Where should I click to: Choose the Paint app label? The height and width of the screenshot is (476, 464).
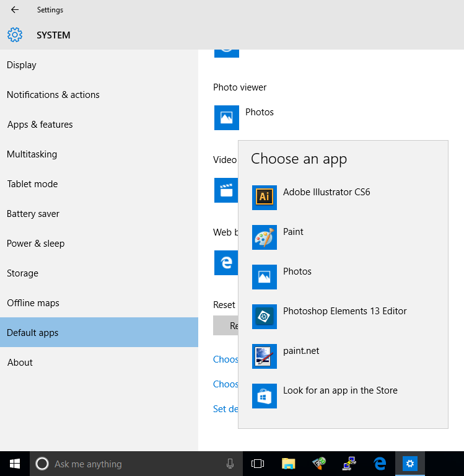pyautogui.click(x=293, y=232)
